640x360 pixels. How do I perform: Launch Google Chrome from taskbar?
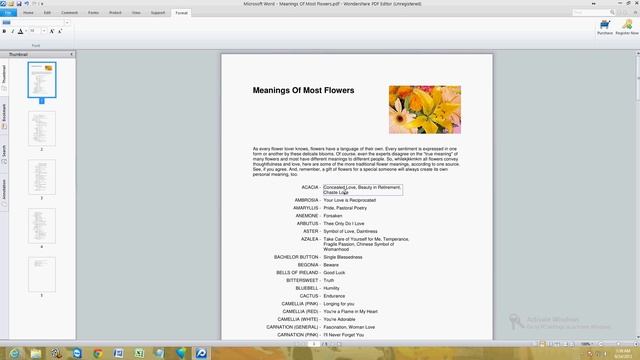[98, 353]
